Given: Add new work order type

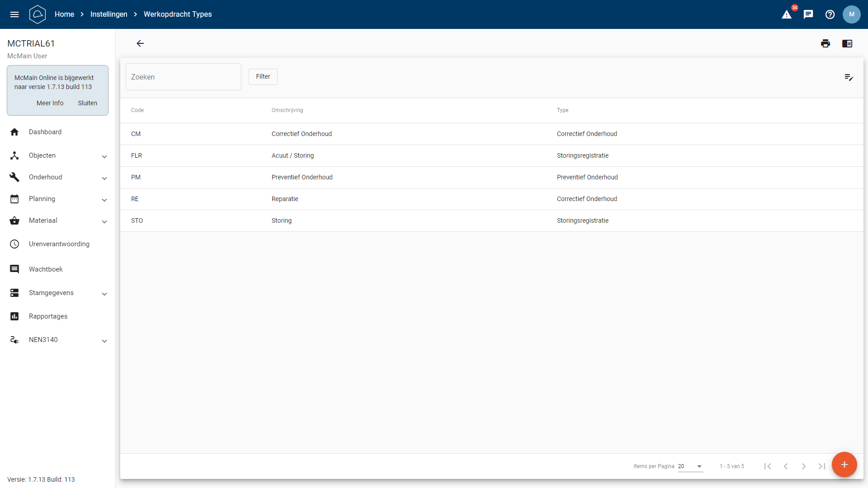Looking at the screenshot, I should pyautogui.click(x=844, y=465).
